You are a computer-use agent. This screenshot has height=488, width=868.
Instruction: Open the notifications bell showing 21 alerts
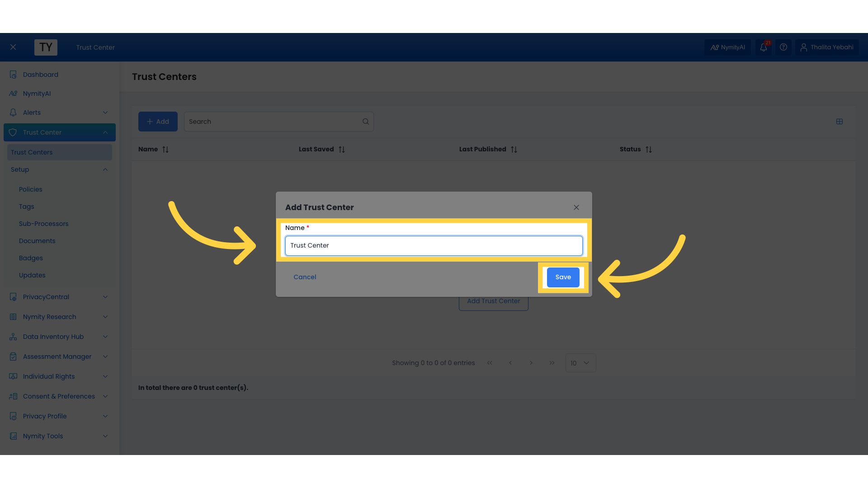point(764,47)
